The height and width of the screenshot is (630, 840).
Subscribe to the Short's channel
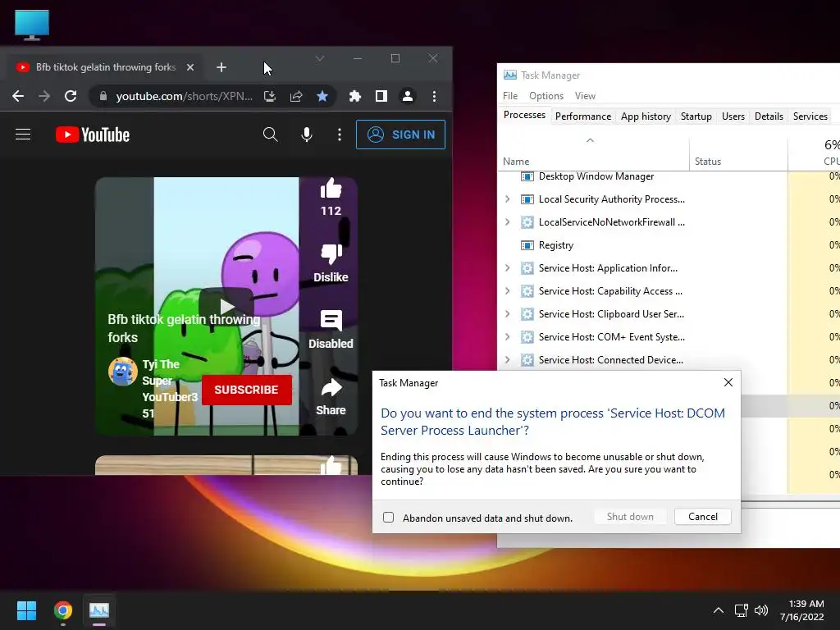tap(246, 390)
